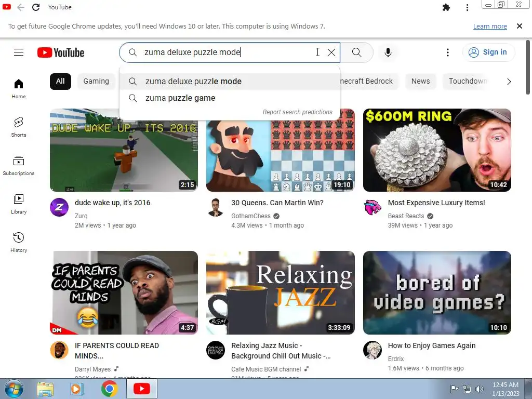
Task: Click title How to Enjoy Games Again
Action: coord(432,345)
